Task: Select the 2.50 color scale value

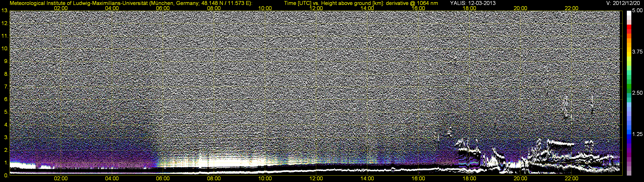Action: (x=637, y=93)
